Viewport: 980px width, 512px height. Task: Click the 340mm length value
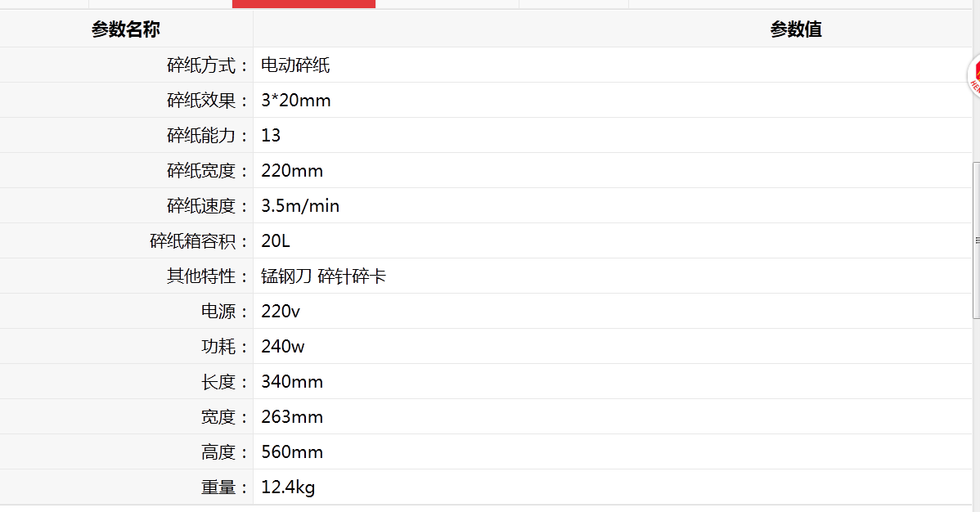click(292, 381)
